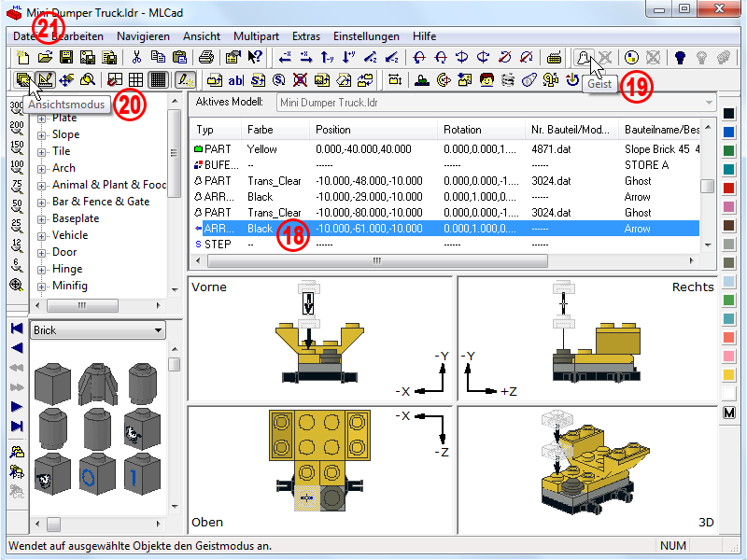The image size is (747, 560).
Task: Click the red X clear icon
Action: (300, 80)
